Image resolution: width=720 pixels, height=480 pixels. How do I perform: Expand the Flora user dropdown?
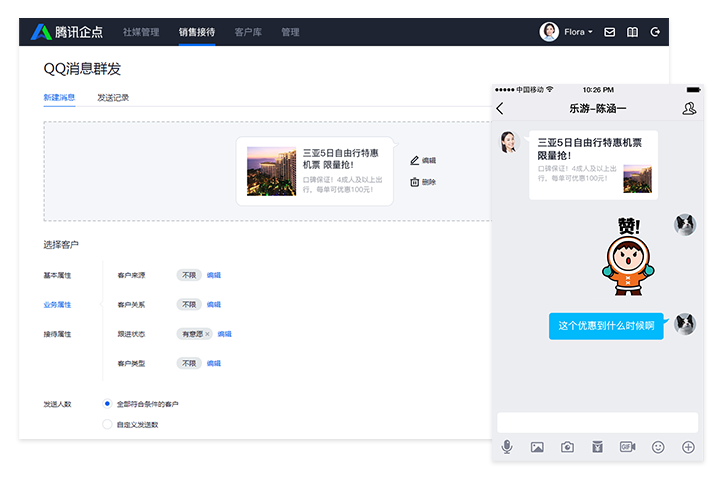click(579, 32)
